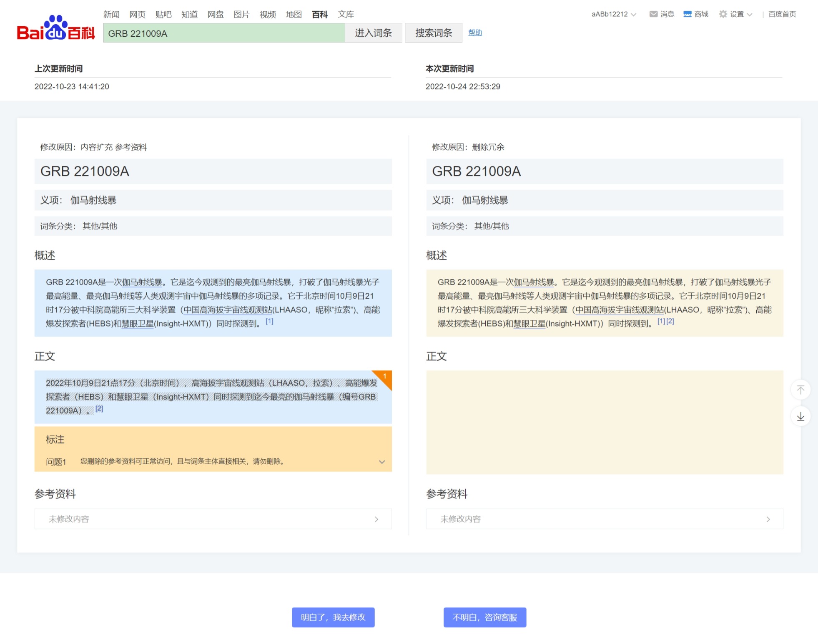Image resolution: width=818 pixels, height=644 pixels.
Task: Click left 伽马射线暴 link in 概述
Action: click(142, 282)
